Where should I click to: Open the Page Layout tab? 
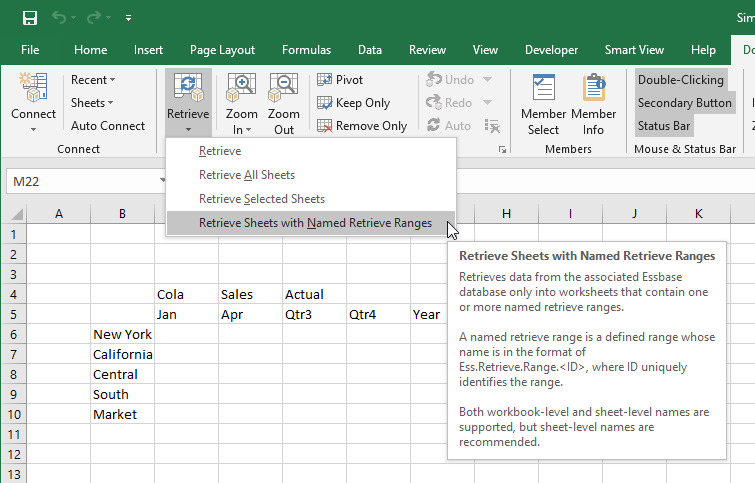pos(222,50)
